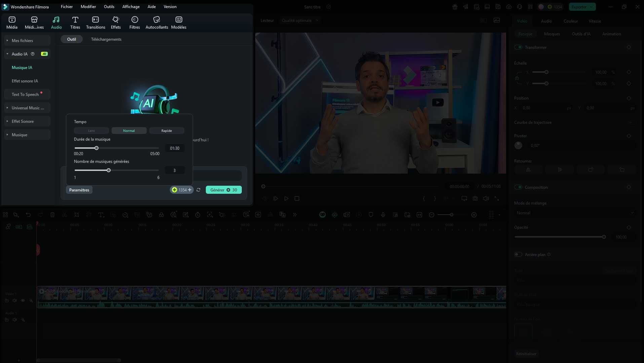Click the volume speaker icon under preview
This screenshot has width=644, height=363.
coord(486,198)
